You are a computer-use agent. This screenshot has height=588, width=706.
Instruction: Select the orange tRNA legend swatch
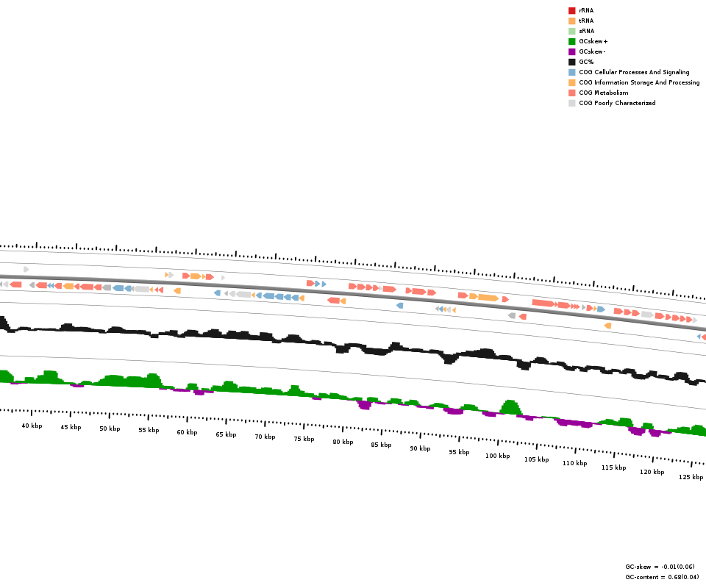571,21
